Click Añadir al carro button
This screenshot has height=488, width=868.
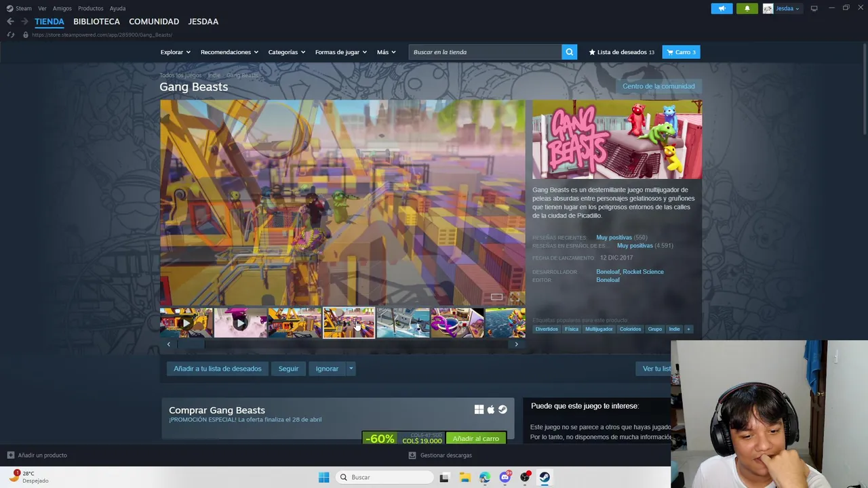[475, 439]
